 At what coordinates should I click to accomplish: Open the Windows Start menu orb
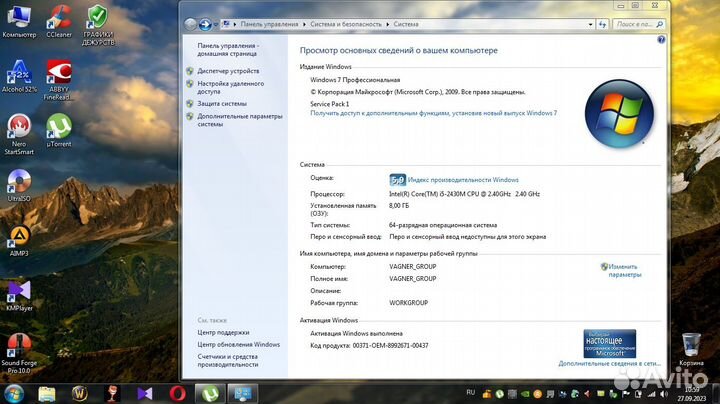tap(14, 394)
